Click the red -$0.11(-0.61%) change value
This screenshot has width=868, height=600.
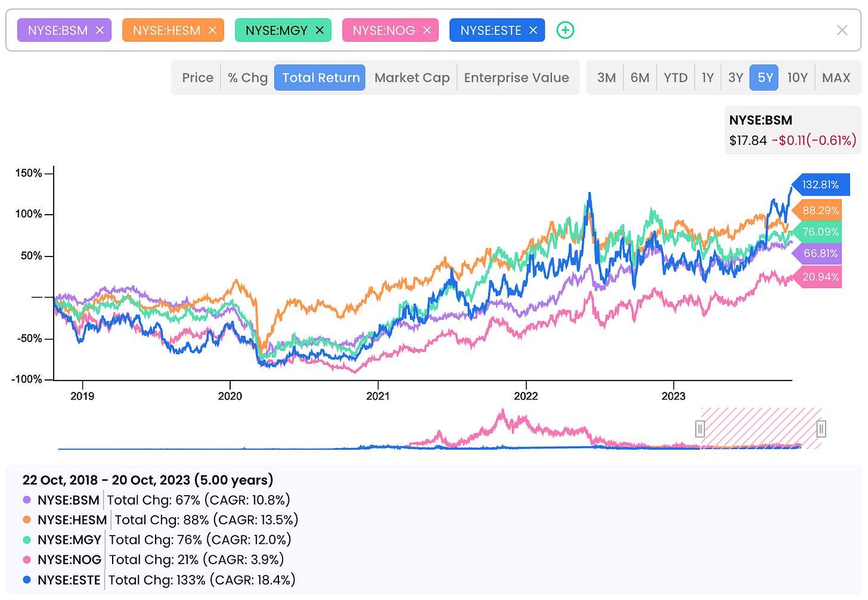(x=814, y=141)
